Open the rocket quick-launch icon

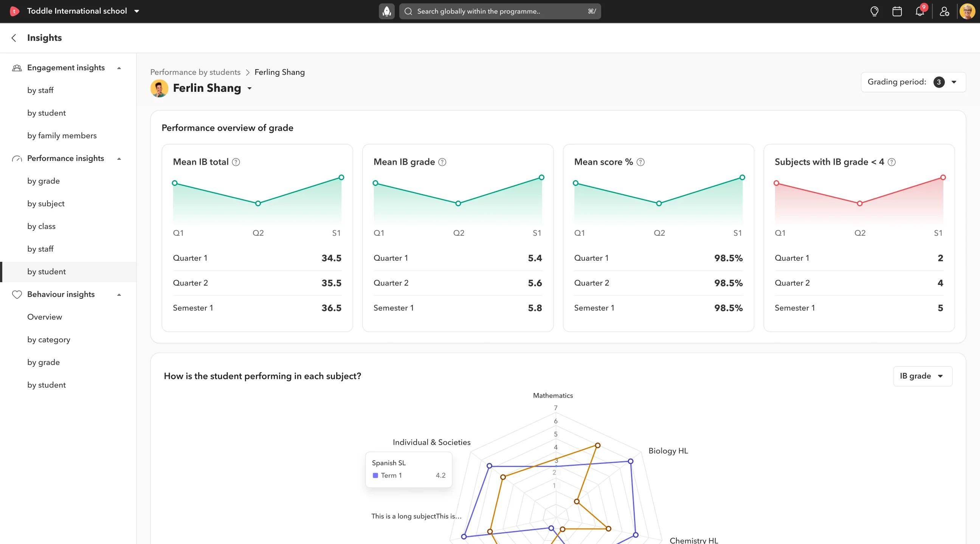386,11
